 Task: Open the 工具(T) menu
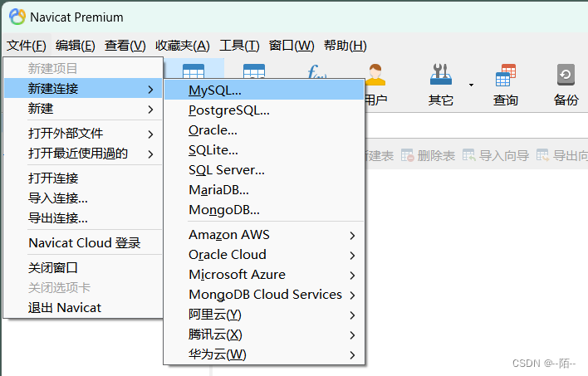(239, 46)
